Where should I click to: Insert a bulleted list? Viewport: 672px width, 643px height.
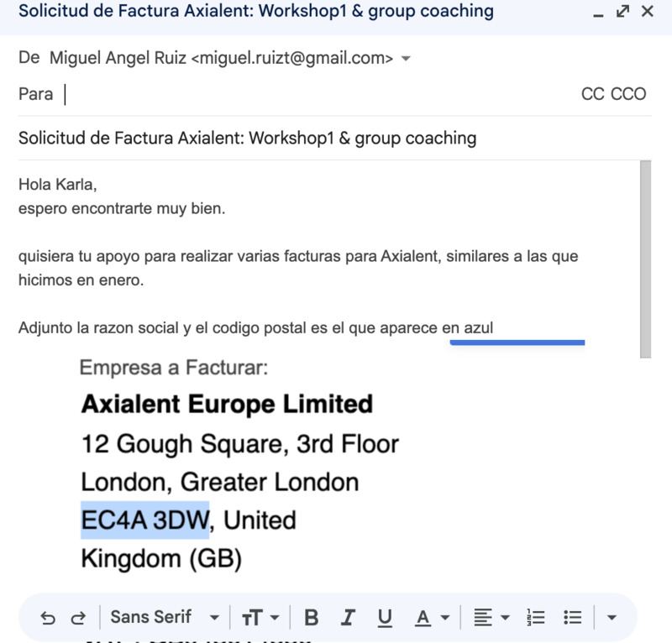point(573,618)
